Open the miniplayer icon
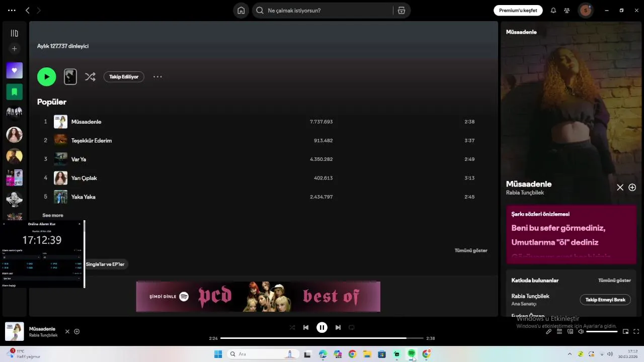The image size is (644, 362). (x=626, y=332)
